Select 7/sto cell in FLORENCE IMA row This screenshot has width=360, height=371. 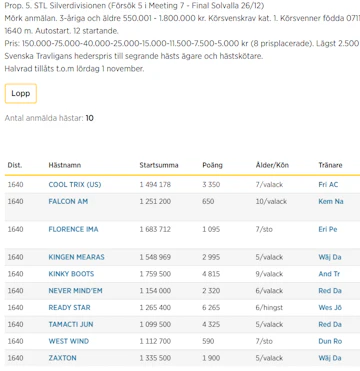coord(264,229)
